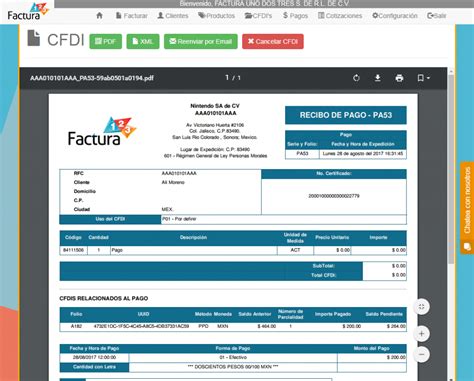Screen dimensions: 474x381
Task: Download the CFDI XML file
Action: pos(143,41)
